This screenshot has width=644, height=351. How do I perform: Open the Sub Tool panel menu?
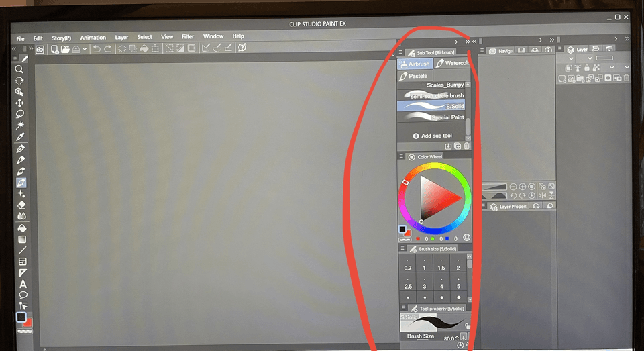(x=400, y=52)
